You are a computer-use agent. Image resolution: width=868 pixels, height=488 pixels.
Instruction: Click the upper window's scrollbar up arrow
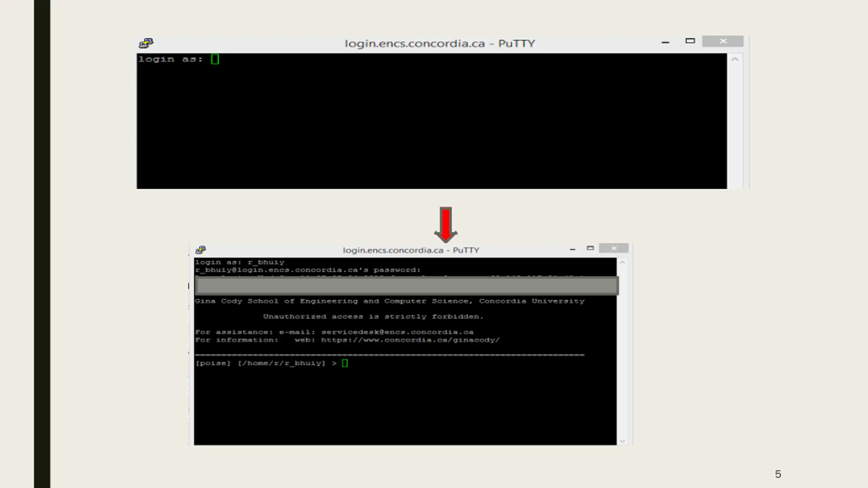735,59
